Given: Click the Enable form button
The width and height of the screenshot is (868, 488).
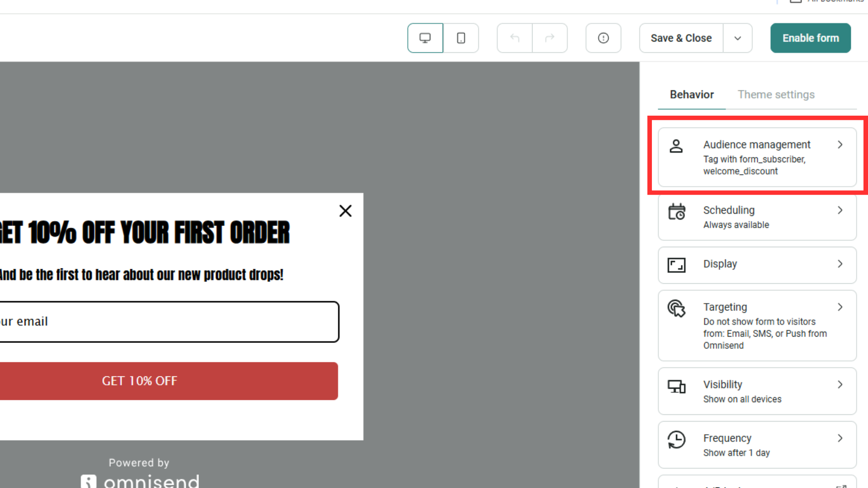Looking at the screenshot, I should pyautogui.click(x=810, y=38).
